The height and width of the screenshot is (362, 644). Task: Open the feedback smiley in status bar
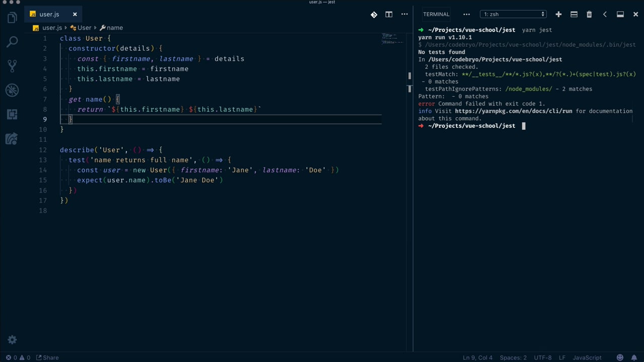(x=620, y=357)
